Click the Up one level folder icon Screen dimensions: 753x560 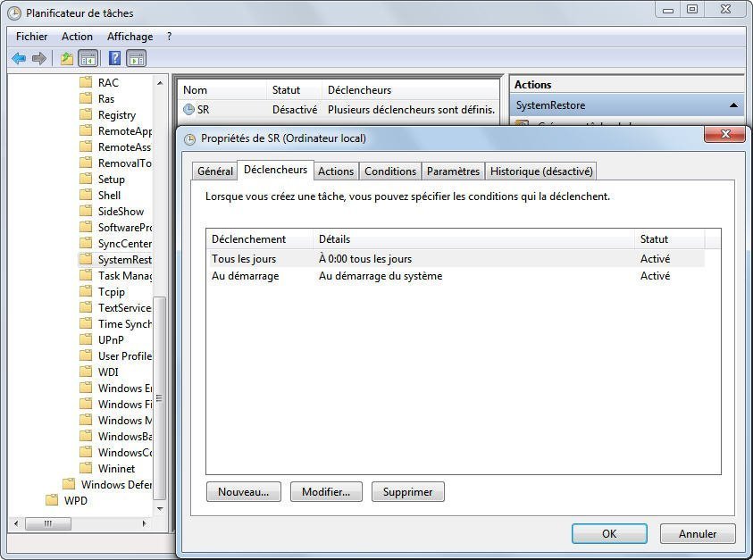point(67,59)
